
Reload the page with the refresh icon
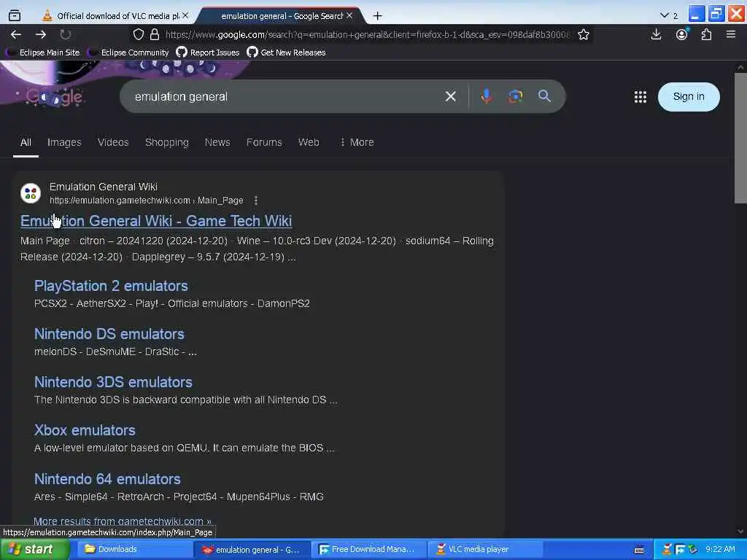coord(65,34)
